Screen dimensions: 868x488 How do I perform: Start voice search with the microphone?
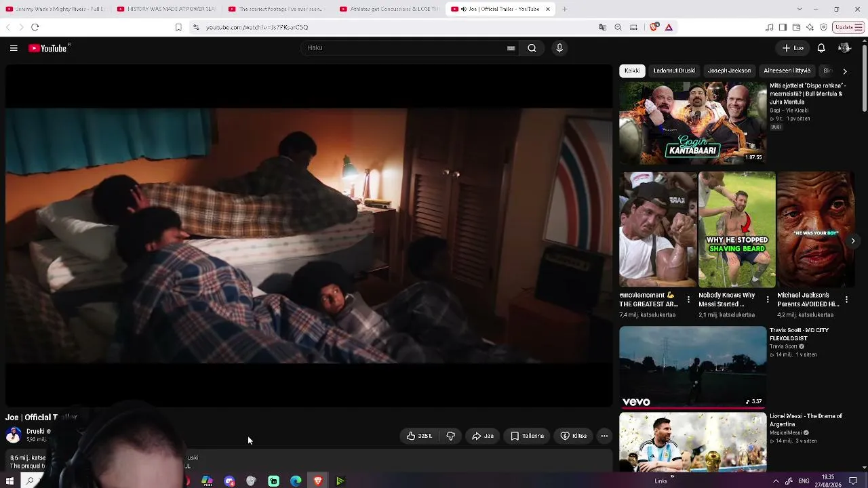point(559,48)
